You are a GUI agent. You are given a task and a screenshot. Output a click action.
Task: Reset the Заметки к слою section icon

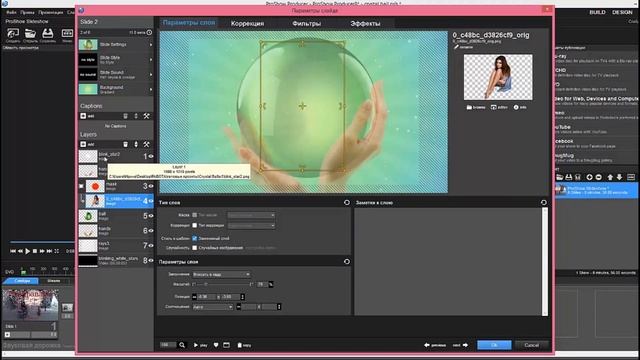(544, 202)
